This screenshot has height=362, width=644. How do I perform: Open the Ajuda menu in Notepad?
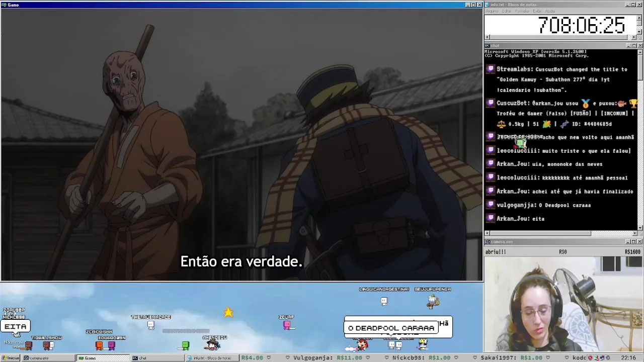click(x=550, y=11)
